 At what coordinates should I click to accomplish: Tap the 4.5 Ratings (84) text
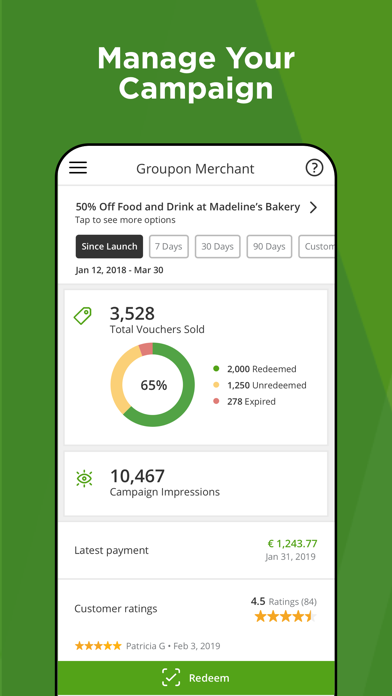pyautogui.click(x=284, y=602)
